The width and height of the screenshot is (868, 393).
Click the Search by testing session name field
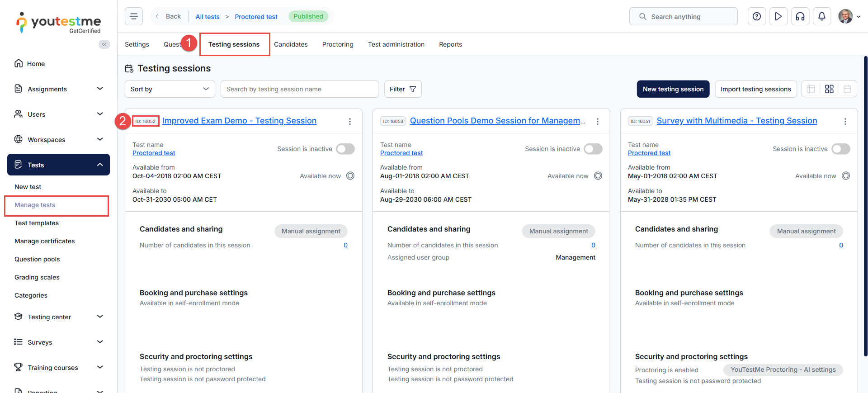[299, 89]
